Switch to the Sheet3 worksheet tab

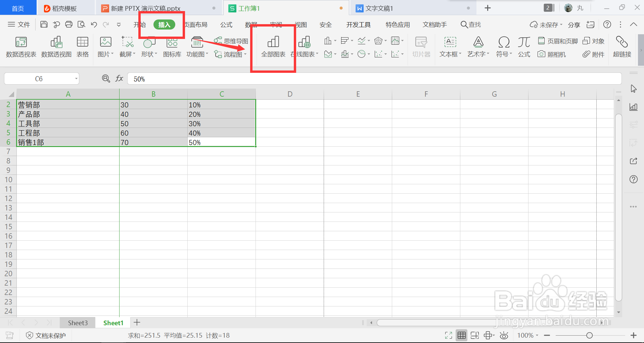click(x=78, y=323)
